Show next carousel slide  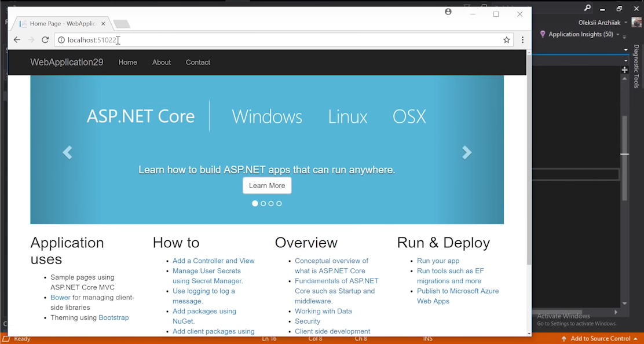[467, 153]
